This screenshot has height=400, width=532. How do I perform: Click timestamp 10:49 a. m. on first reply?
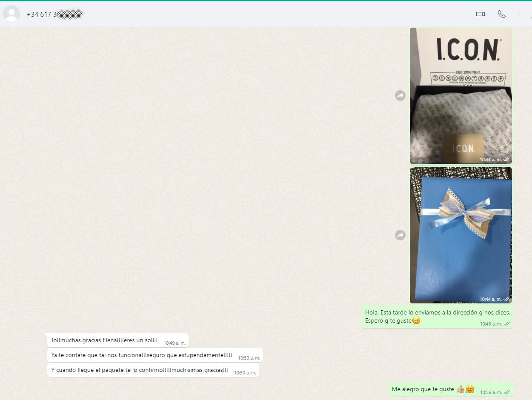[x=174, y=343]
